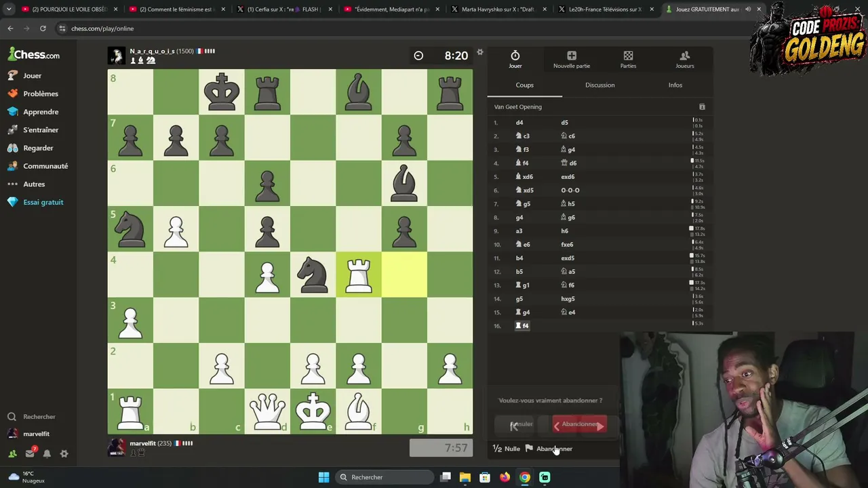The height and width of the screenshot is (488, 868).
Task: Open the Windows Start menu
Action: [323, 477]
